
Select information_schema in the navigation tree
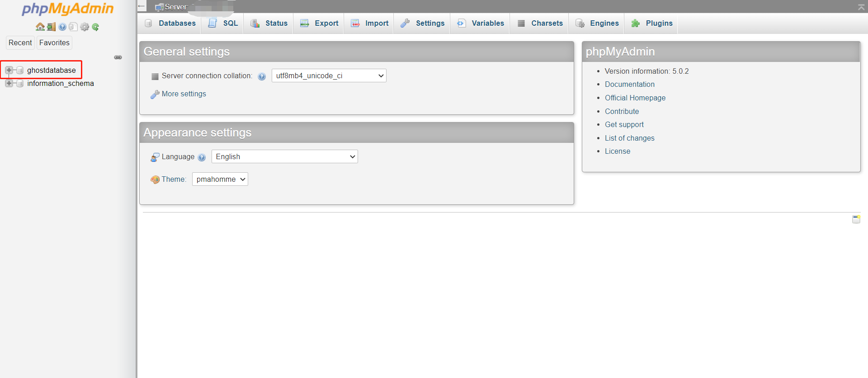click(61, 83)
